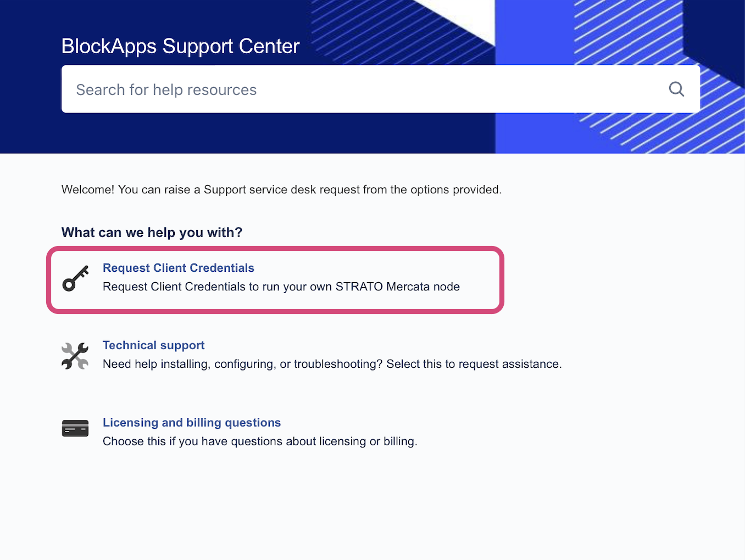Click the magnifying glass search icon
This screenshot has height=560, width=745.
coord(676,89)
